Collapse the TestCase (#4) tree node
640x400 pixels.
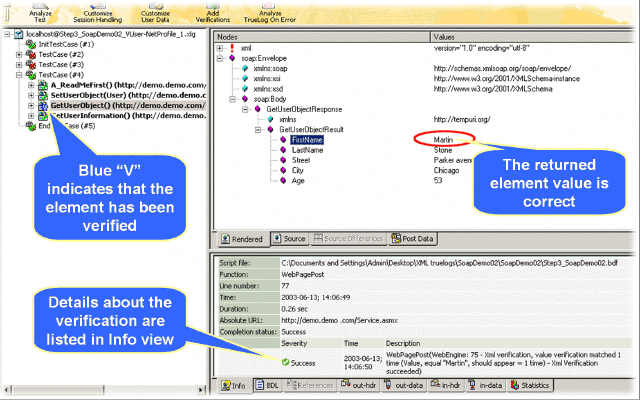[x=18, y=75]
